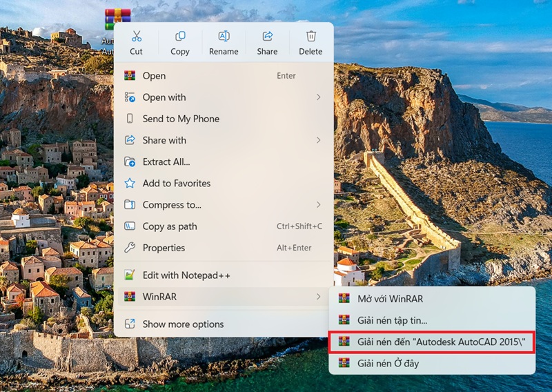Expand the Compress to submenu arrow
This screenshot has height=392, width=552.
pos(318,205)
